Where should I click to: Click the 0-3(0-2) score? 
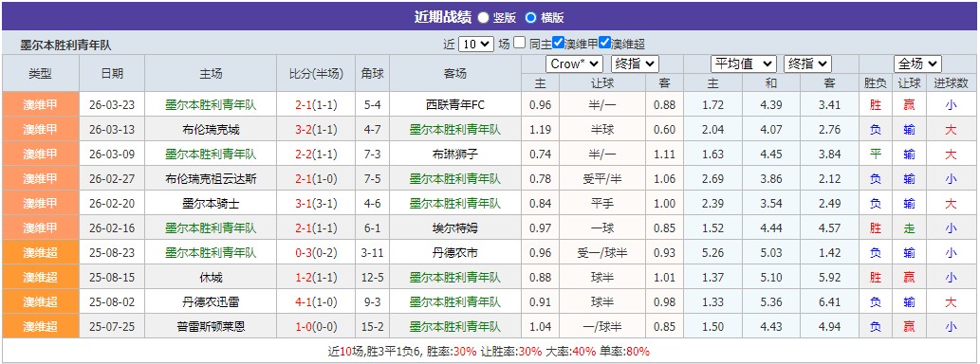316,253
